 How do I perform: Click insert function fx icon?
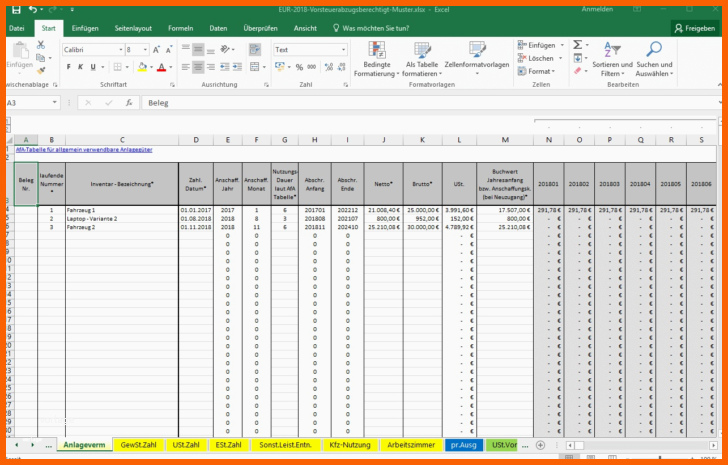pyautogui.click(x=129, y=103)
